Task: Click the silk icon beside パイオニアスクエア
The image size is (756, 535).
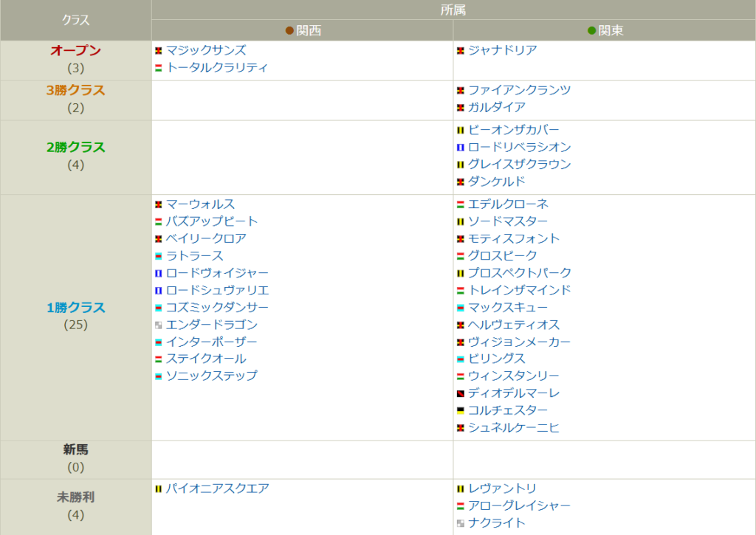Action: tap(159, 489)
